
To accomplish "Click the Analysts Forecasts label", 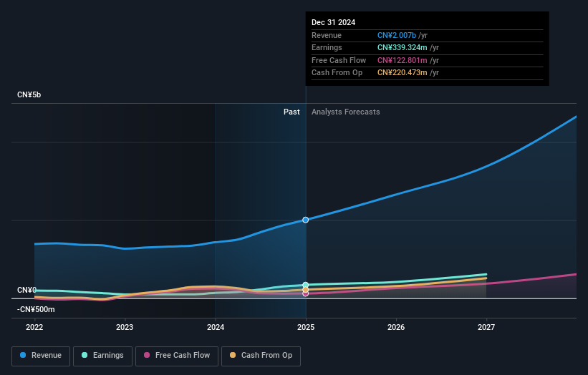I will coord(346,112).
